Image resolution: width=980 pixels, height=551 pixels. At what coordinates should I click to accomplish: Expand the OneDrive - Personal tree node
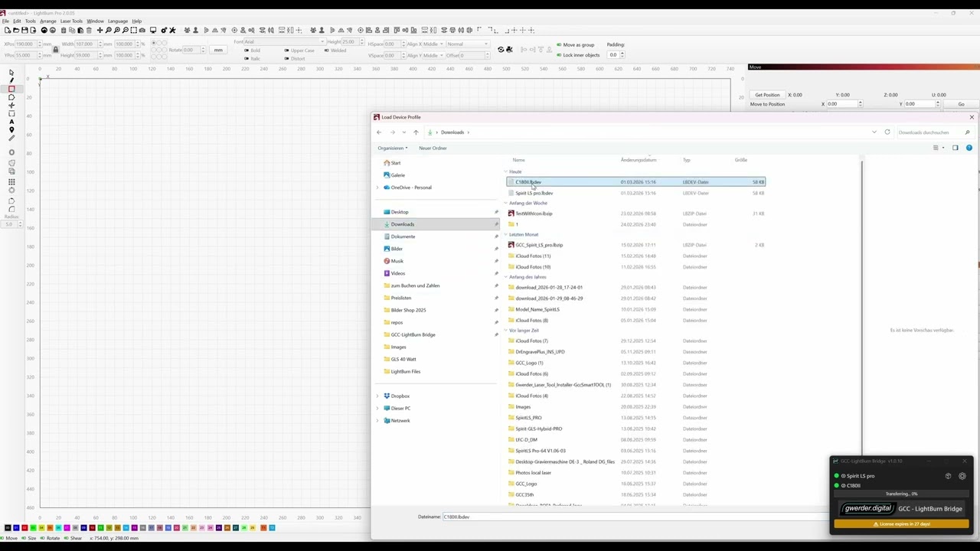coord(377,187)
